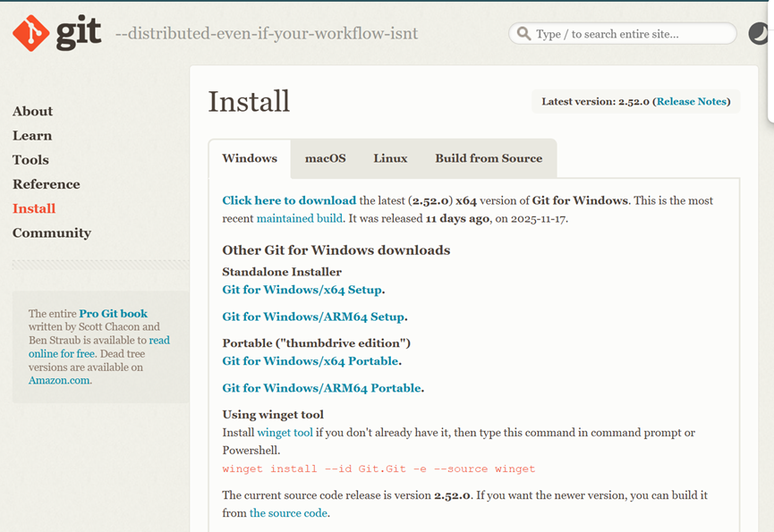Download Git for Windows/x64 Portable
The width and height of the screenshot is (774, 532).
310,361
